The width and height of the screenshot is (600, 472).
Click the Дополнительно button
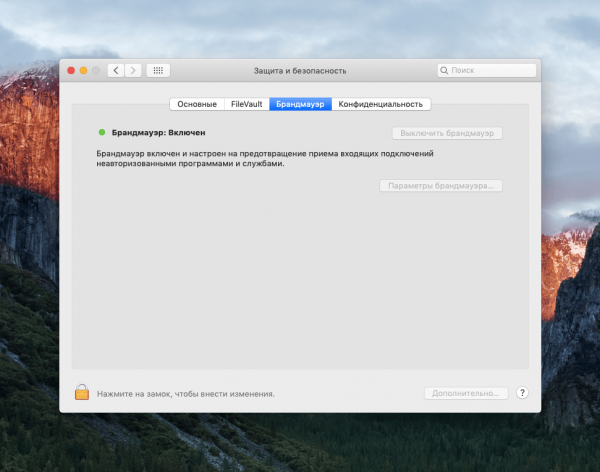click(x=466, y=393)
